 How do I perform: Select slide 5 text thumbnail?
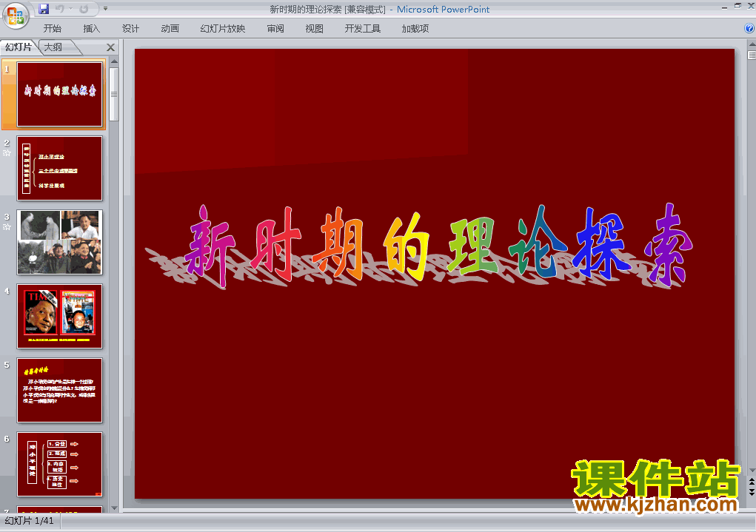click(60, 391)
